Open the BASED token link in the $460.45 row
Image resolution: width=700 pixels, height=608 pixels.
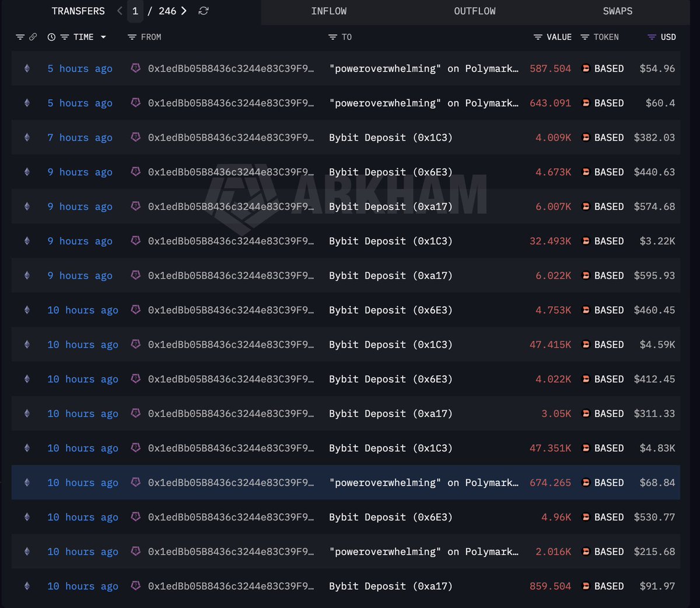pyautogui.click(x=609, y=310)
